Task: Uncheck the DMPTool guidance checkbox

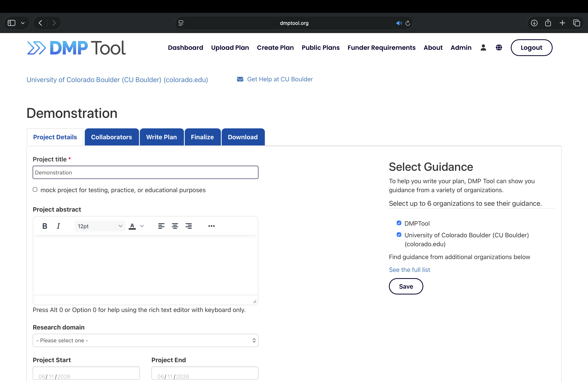Action: pos(399,223)
